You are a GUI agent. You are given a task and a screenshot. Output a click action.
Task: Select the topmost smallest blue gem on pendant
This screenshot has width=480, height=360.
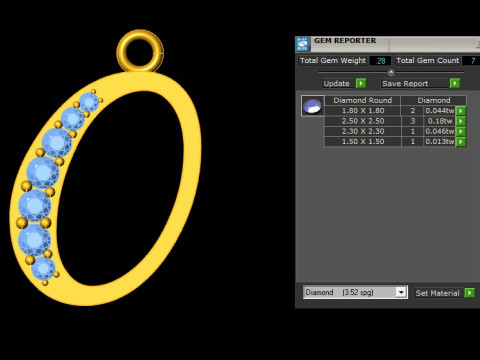pyautogui.click(x=89, y=102)
